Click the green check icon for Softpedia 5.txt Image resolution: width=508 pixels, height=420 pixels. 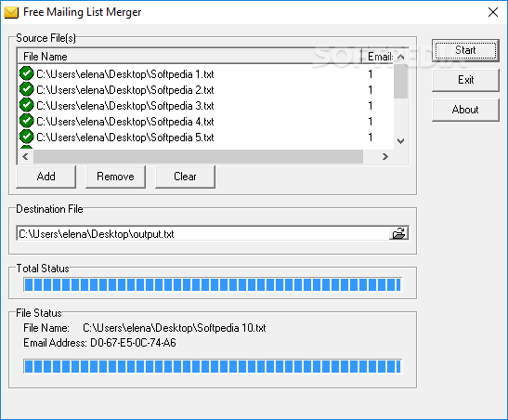tap(27, 137)
